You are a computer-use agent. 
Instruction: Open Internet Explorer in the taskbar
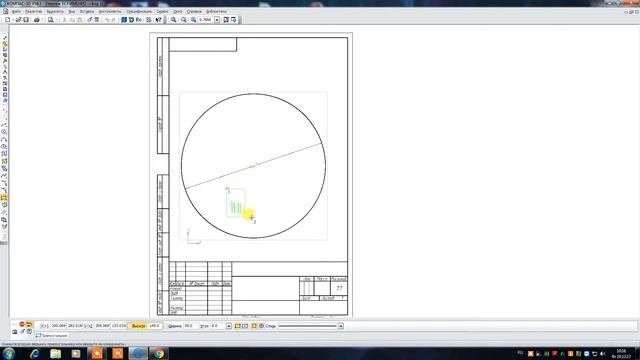35,353
